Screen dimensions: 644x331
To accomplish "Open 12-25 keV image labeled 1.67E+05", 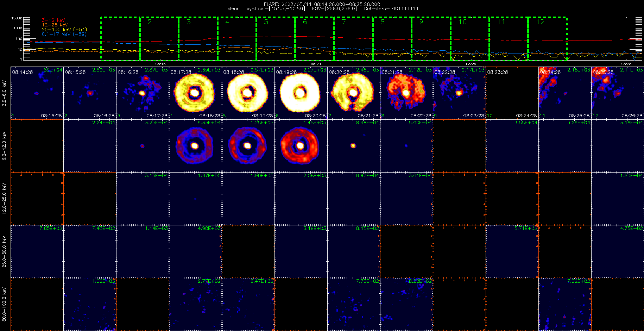I will coord(196,199).
